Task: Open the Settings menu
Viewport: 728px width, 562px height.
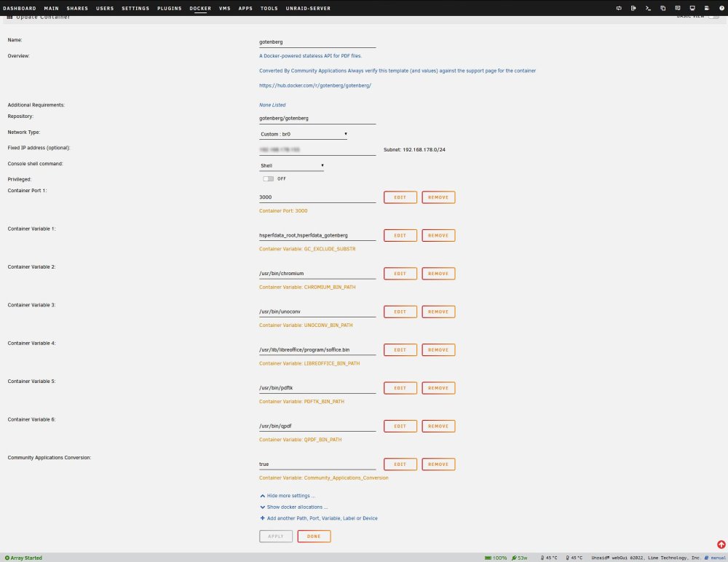Action: point(135,8)
